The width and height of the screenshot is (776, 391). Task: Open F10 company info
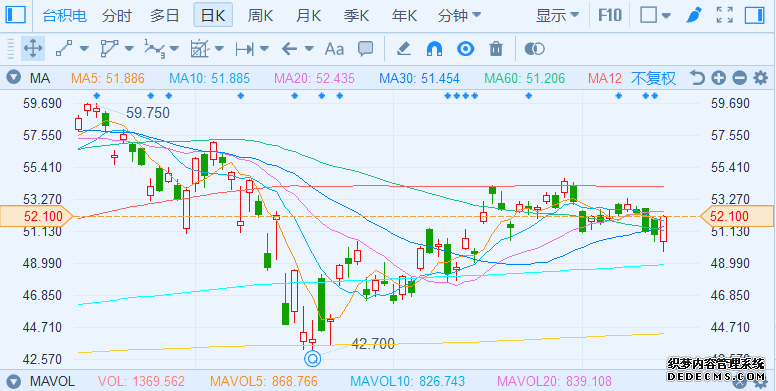coord(610,15)
